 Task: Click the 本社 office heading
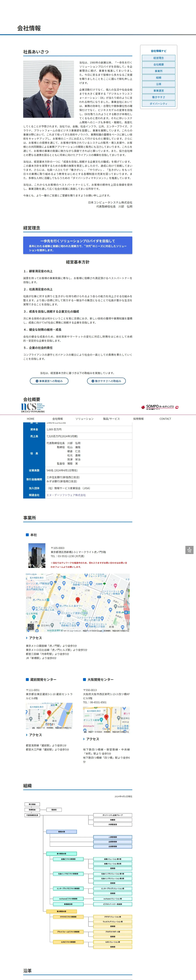pyautogui.click(x=33, y=535)
